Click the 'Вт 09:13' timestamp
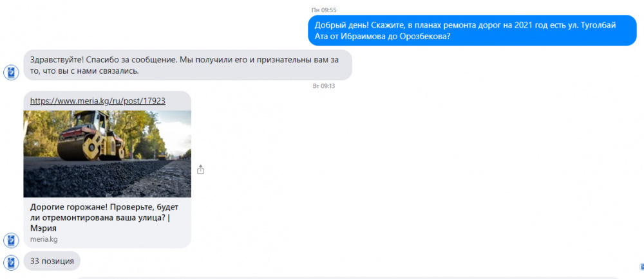Viewport: 644px width, 279px height. pos(324,86)
